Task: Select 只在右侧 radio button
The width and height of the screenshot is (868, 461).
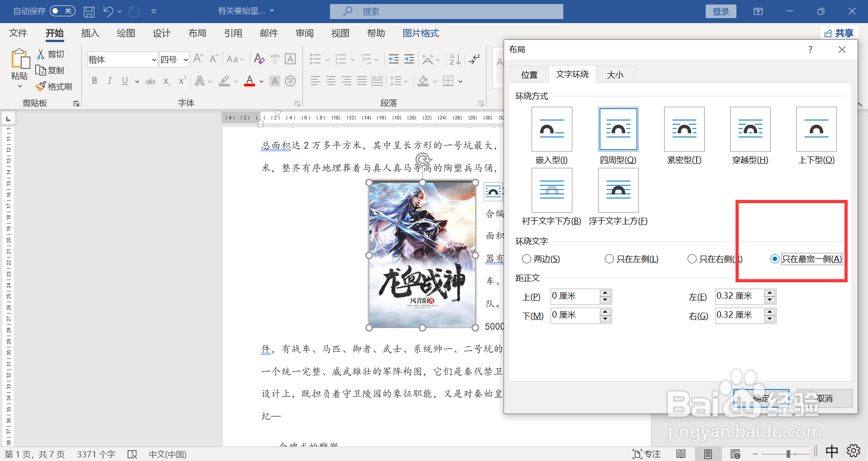Action: (692, 259)
